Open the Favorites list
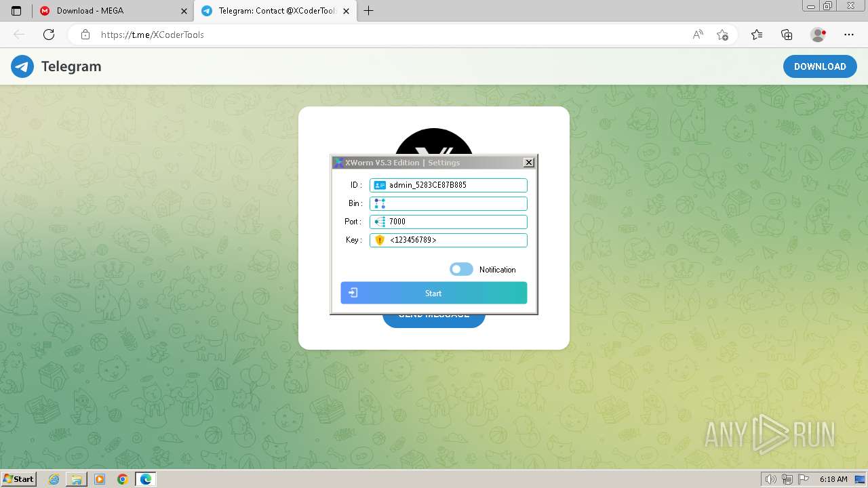Screen dimensions: 868x488 (x=757, y=35)
